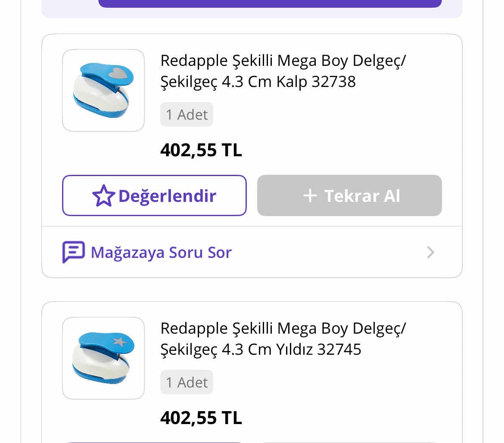504x443 pixels.
Task: Open the star punch product thumbnail
Action: (103, 358)
